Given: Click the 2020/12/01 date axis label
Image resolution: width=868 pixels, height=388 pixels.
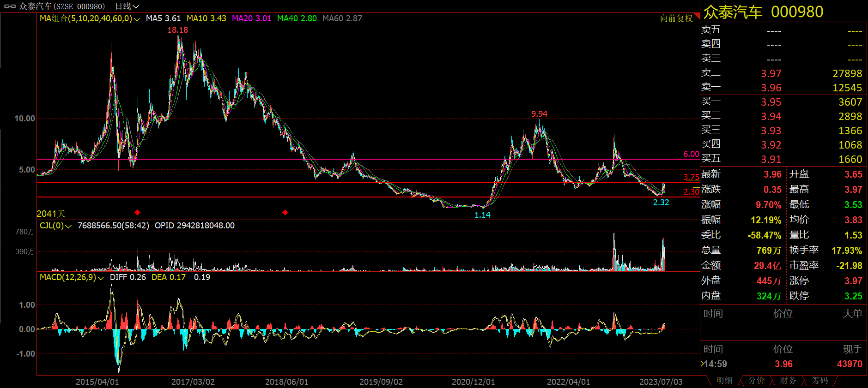Looking at the screenshot, I should [473, 382].
